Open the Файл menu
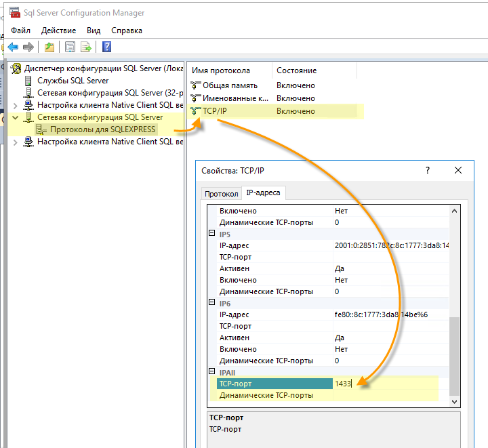 [20, 30]
